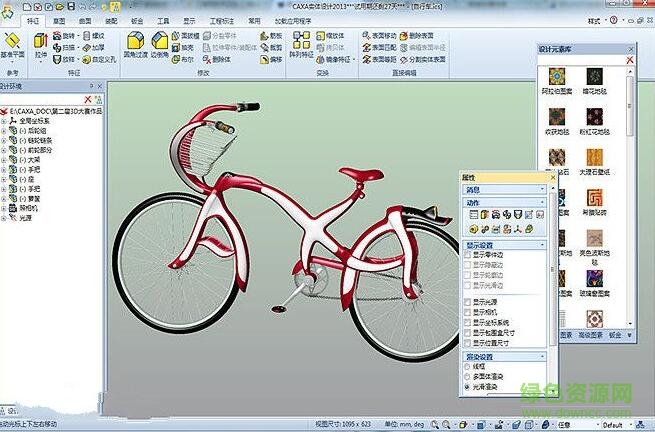
Task: Open the 工具 ribbon tab
Action: [x=162, y=19]
